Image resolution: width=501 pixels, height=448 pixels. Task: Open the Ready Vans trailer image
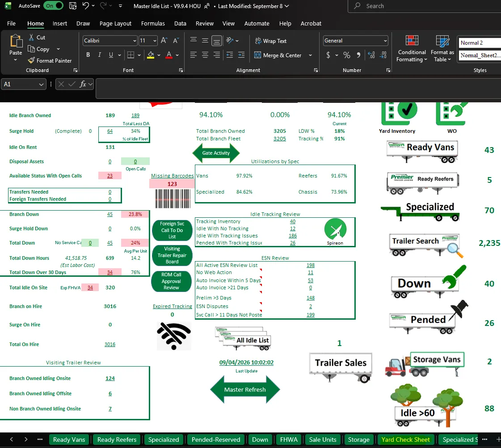[422, 152]
